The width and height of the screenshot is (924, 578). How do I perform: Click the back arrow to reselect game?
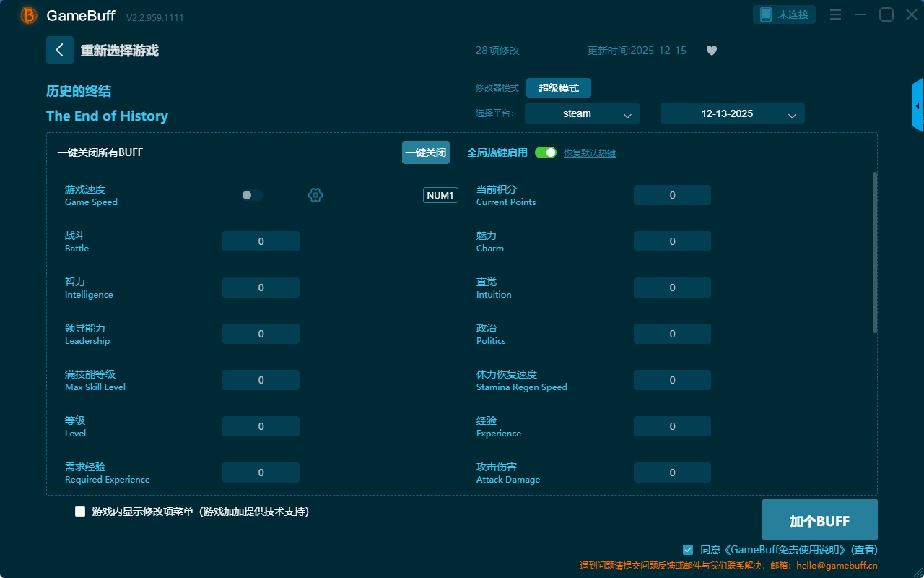point(60,50)
